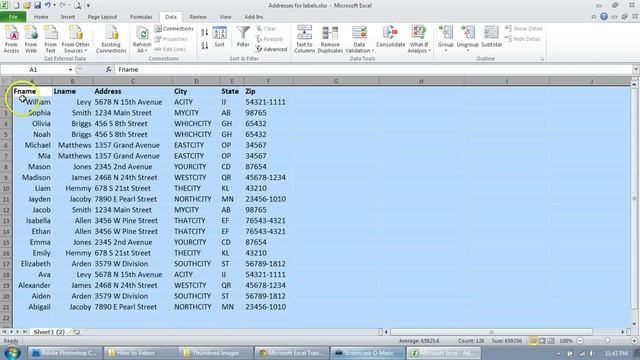
Task: Select the Address header cell
Action: [x=133, y=91]
